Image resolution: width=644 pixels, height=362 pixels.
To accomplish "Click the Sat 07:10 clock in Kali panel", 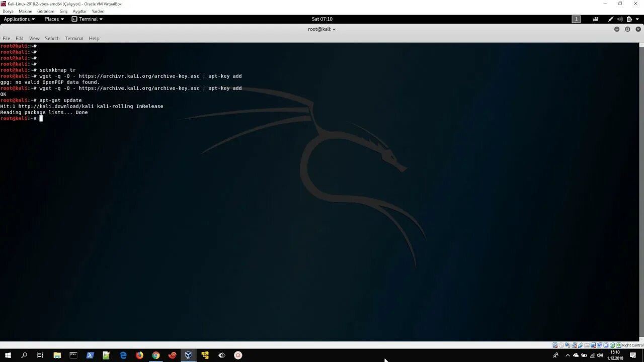I will tap(322, 19).
